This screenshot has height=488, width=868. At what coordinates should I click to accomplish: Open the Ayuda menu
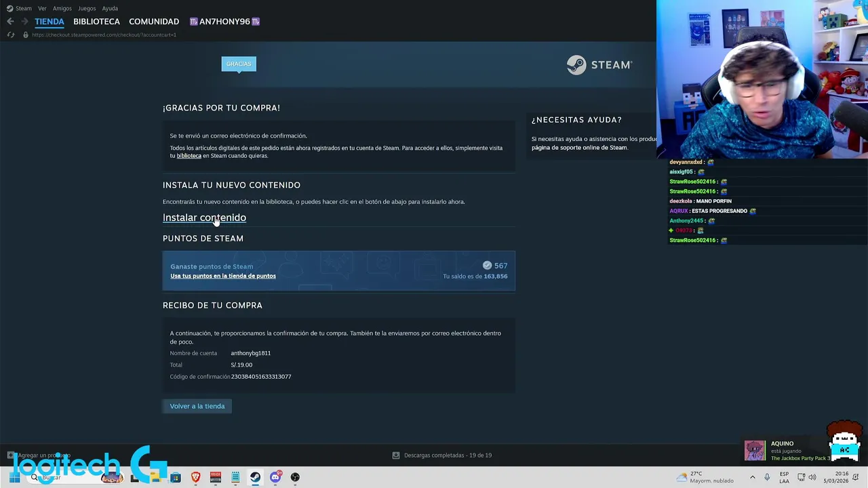tap(110, 8)
